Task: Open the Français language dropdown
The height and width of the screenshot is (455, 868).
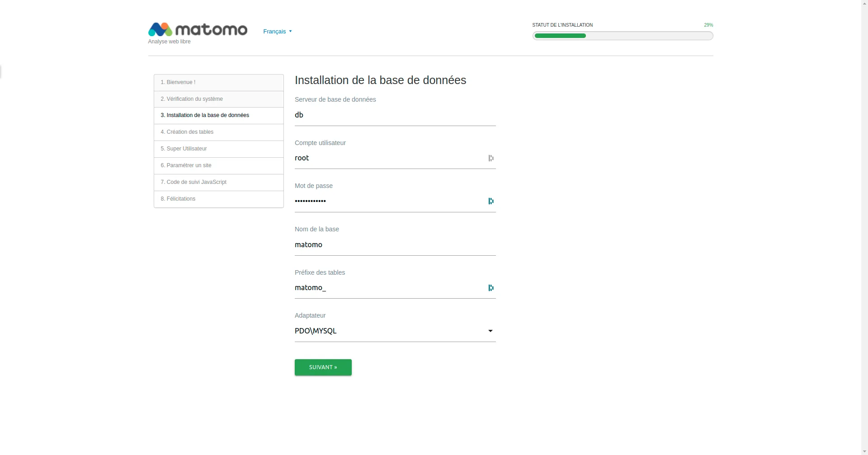Action: (277, 32)
